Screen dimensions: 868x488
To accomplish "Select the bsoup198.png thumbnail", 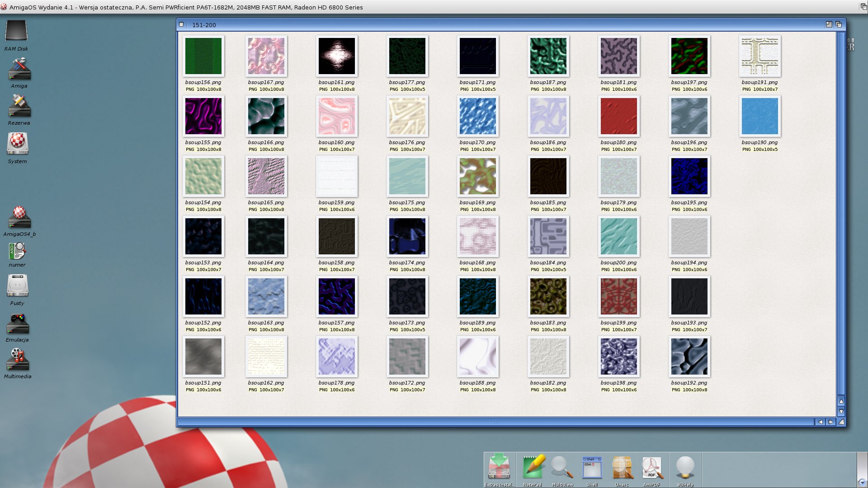I will tap(619, 357).
